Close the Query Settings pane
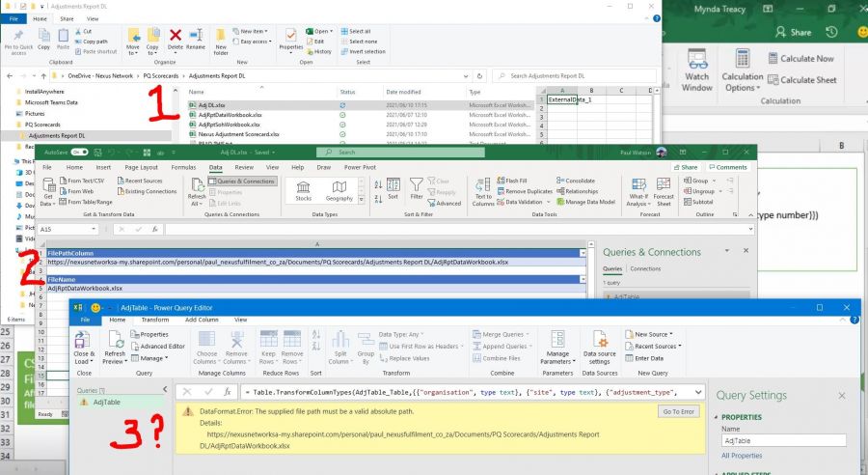Screen dimensions: 868x475 841,396
